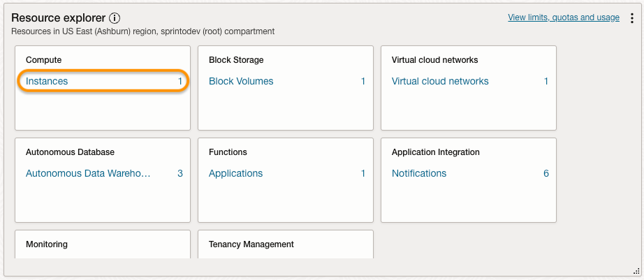Go to Block Volumes resources
This screenshot has width=644, height=280.
(x=241, y=82)
